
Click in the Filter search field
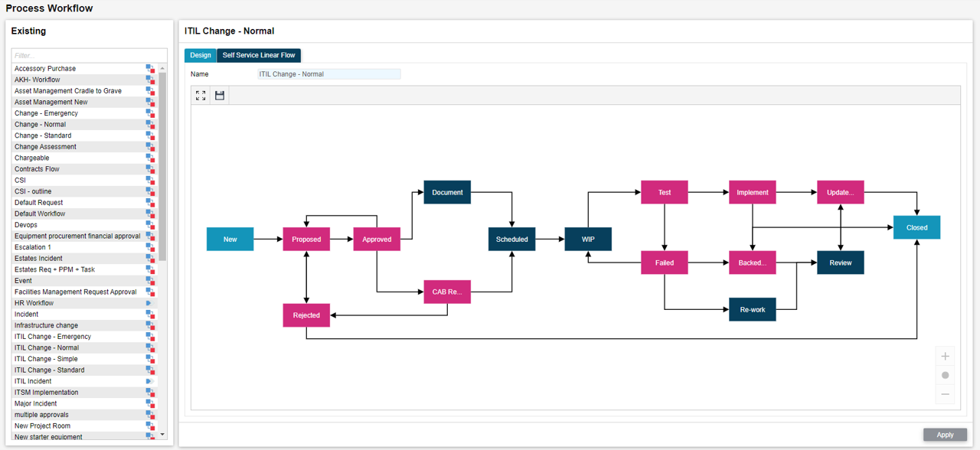(x=89, y=55)
